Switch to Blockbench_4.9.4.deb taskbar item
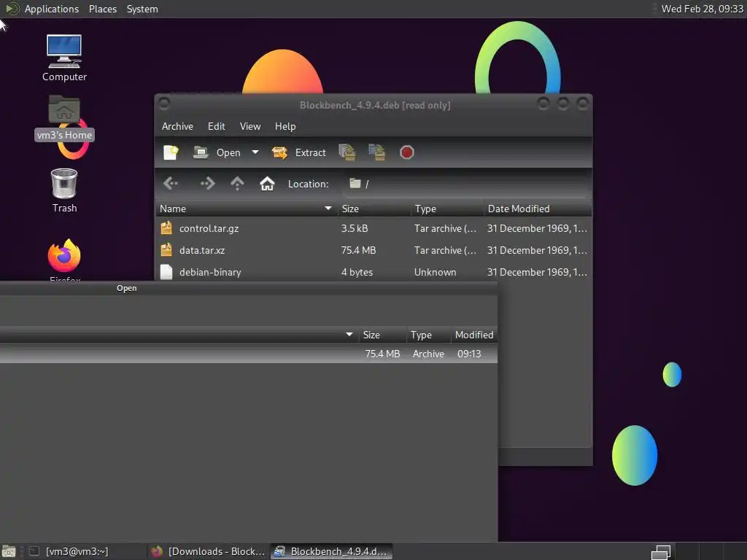The height and width of the screenshot is (560, 747). click(332, 551)
